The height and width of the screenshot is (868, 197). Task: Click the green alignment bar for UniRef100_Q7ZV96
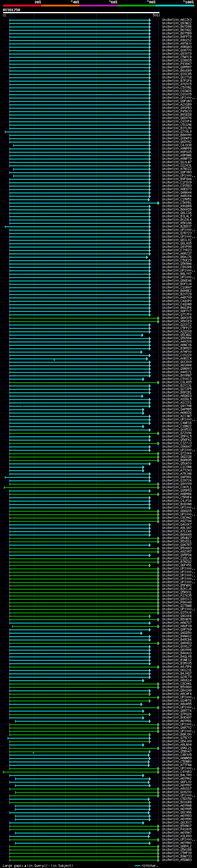(84, 433)
